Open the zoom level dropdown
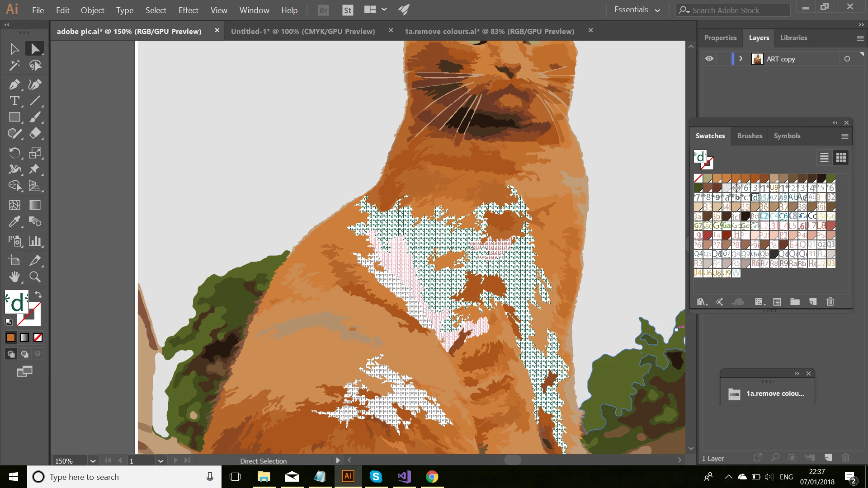Viewport: 868px width, 488px height. coord(93,461)
